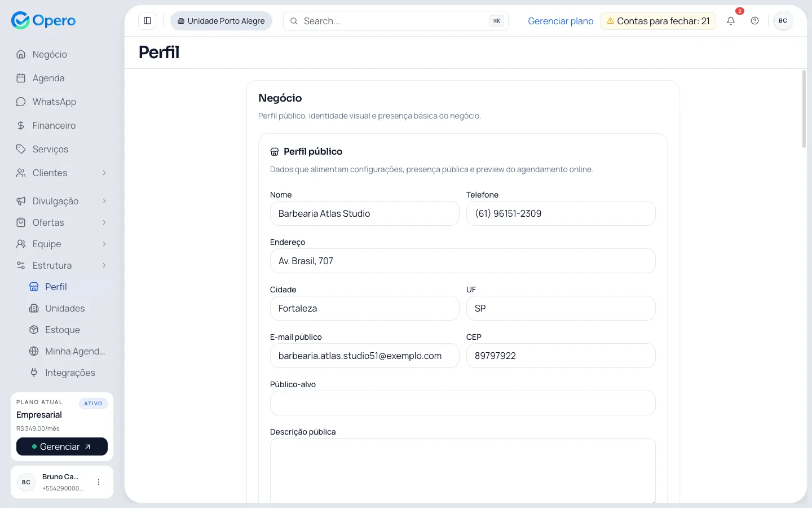This screenshot has width=812, height=508.
Task: Click the Perfil store icon in sidebar
Action: pos(34,287)
